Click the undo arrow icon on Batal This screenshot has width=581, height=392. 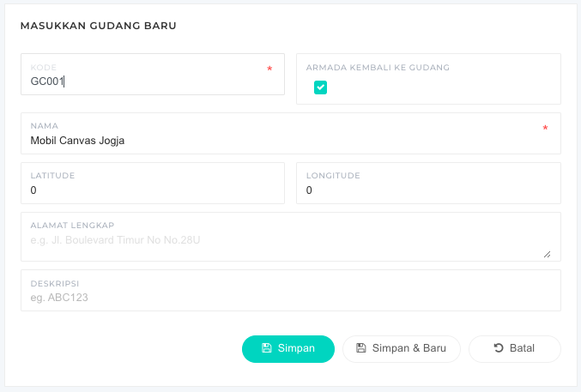point(499,348)
